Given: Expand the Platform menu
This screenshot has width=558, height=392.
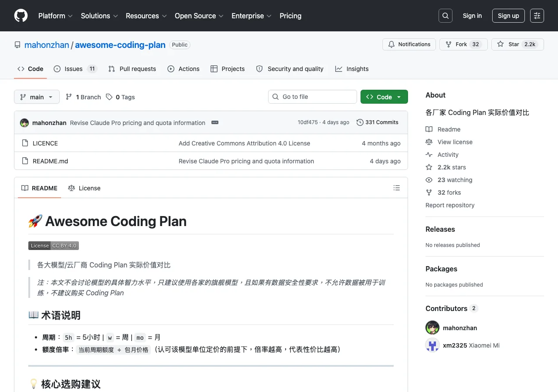Looking at the screenshot, I should [x=55, y=16].
